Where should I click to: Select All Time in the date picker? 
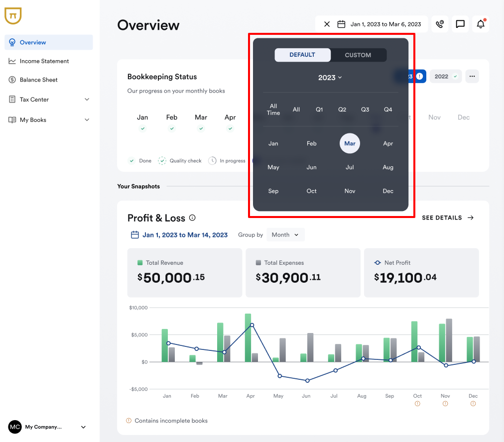[273, 110]
